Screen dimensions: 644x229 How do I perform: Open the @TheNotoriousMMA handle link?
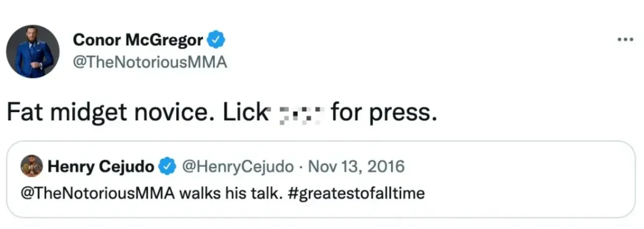point(150,63)
